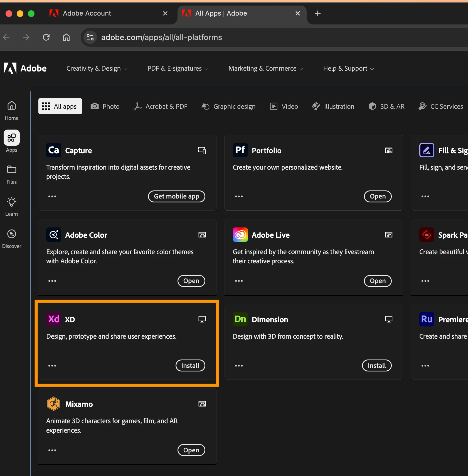Viewport: 468px width, 476px height.
Task: Click the desktop platform icon on Dimension card
Action: [389, 319]
